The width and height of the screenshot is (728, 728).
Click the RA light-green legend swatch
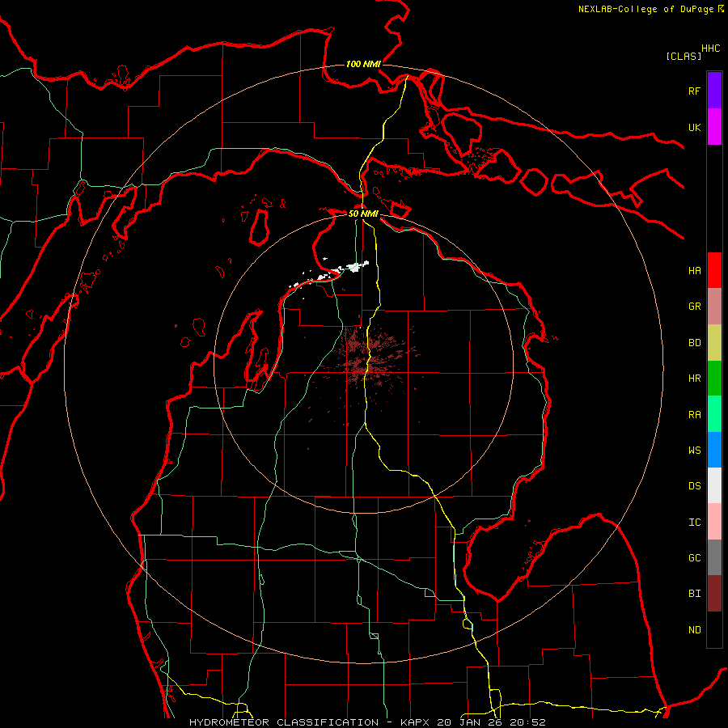(x=714, y=414)
